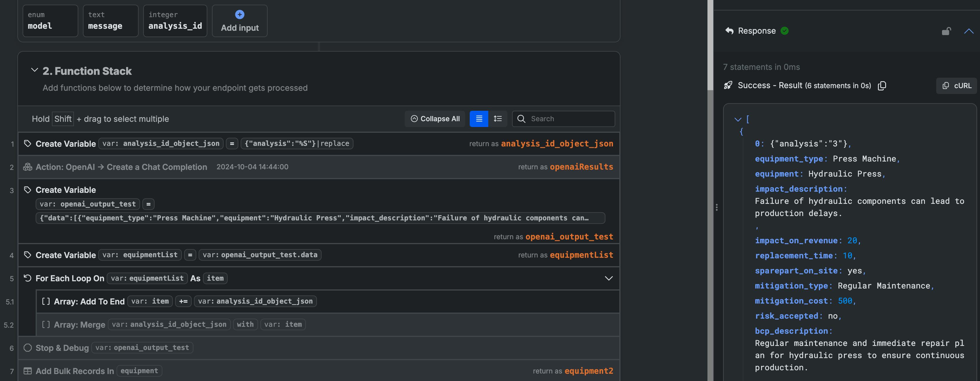Open the enum model input card

click(50, 21)
